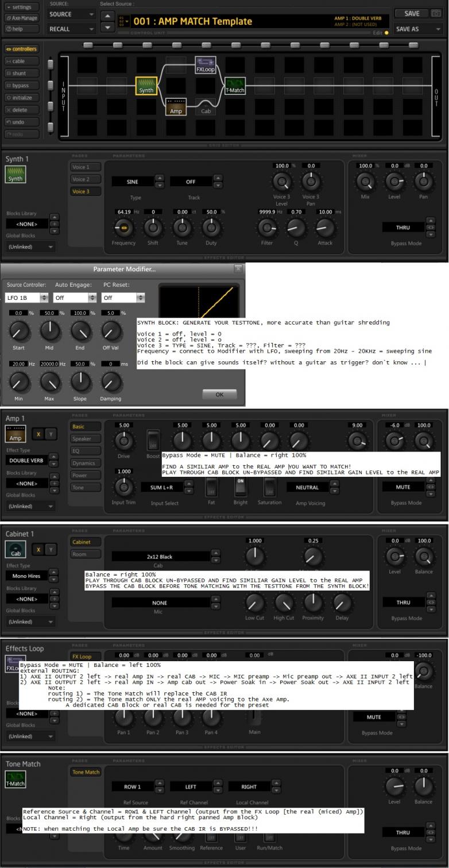Select Cabinet Y state button
Image resolution: width=449 pixels, height=868 pixels.
tap(51, 549)
